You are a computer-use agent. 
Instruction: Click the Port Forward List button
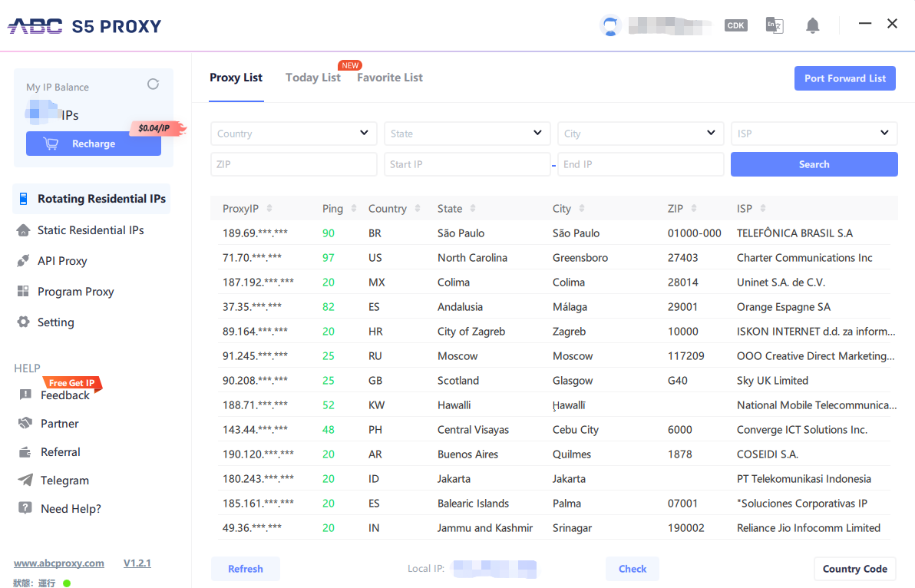click(x=845, y=78)
